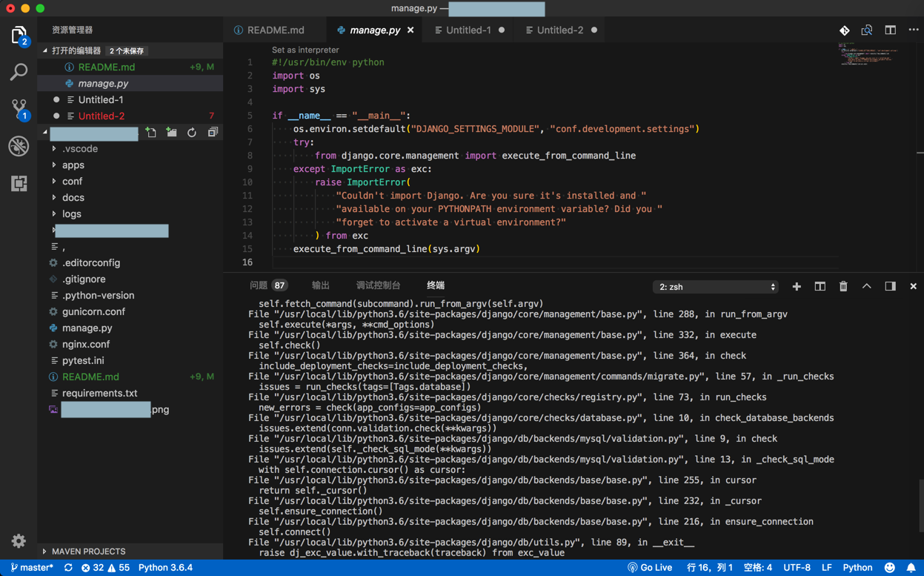
Task: Open the Source Control view
Action: tap(19, 108)
